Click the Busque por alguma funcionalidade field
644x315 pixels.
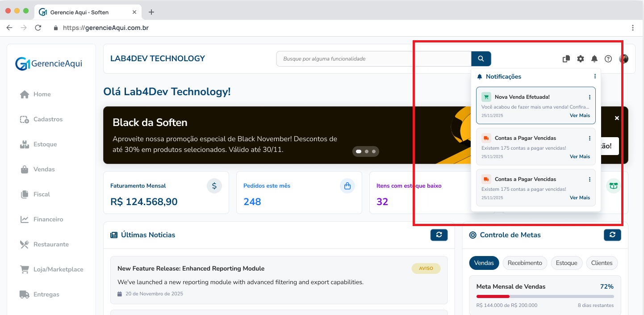pyautogui.click(x=373, y=59)
